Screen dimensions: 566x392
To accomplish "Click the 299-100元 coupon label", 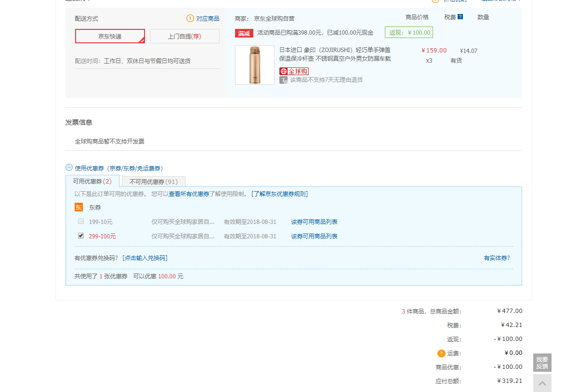I will [x=102, y=236].
